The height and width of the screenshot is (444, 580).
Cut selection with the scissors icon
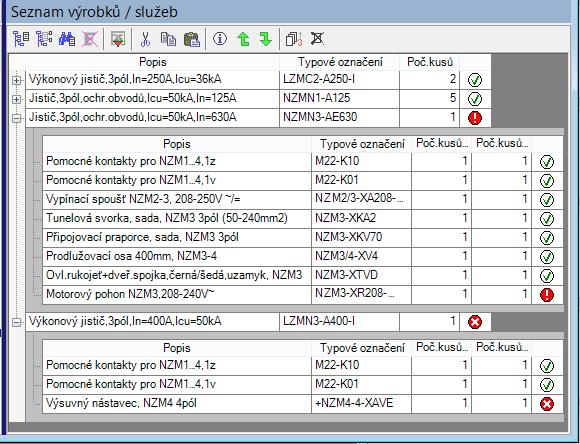145,38
